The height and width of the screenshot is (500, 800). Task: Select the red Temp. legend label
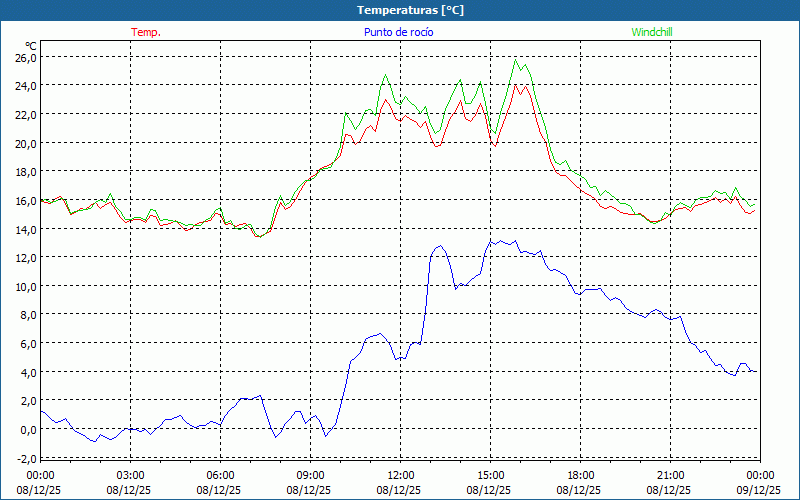click(x=146, y=32)
